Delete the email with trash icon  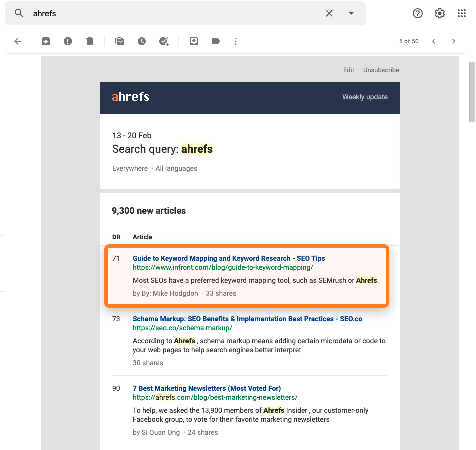click(90, 41)
